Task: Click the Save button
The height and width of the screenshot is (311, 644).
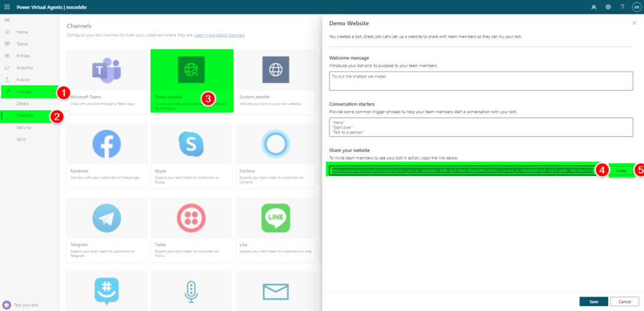Action: pos(594,302)
